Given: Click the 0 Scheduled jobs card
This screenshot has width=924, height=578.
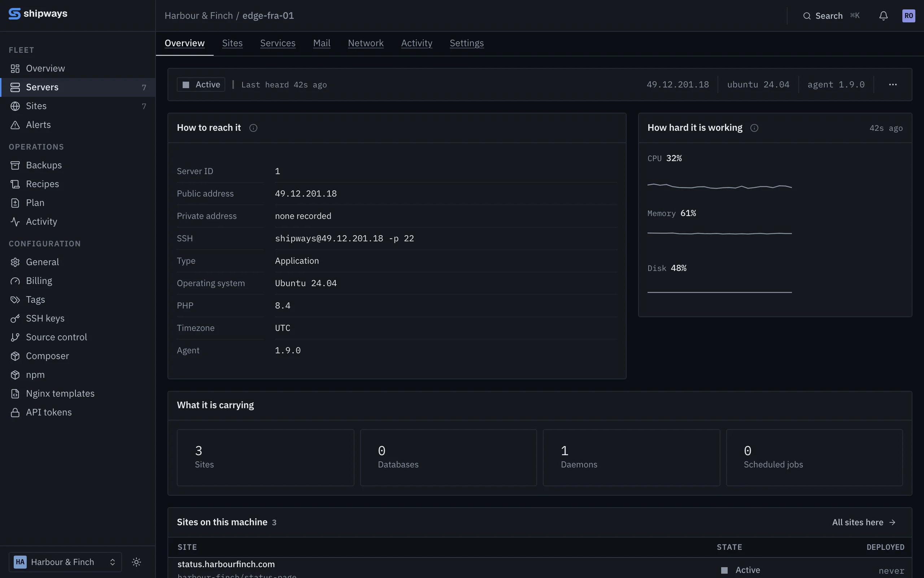Looking at the screenshot, I should 814,458.
